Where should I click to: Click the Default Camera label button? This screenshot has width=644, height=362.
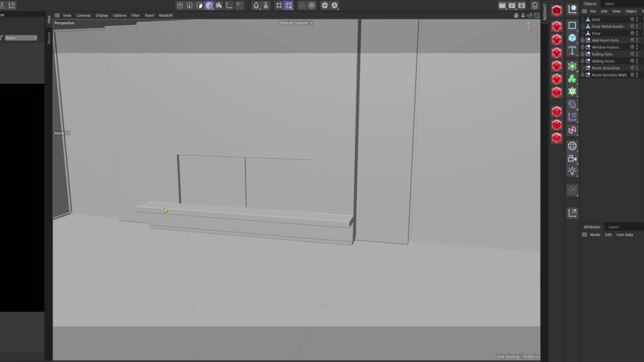click(296, 23)
